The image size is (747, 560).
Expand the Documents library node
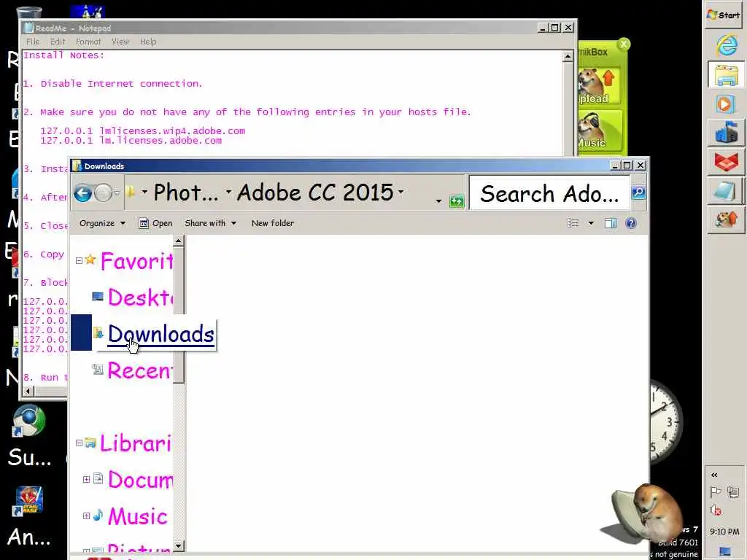pyautogui.click(x=86, y=480)
